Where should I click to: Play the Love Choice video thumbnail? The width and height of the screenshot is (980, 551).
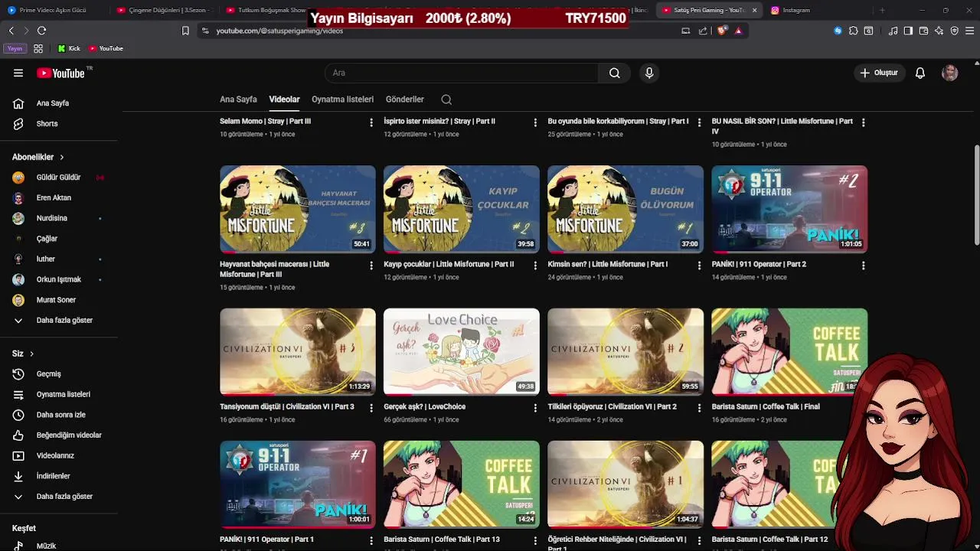462,352
